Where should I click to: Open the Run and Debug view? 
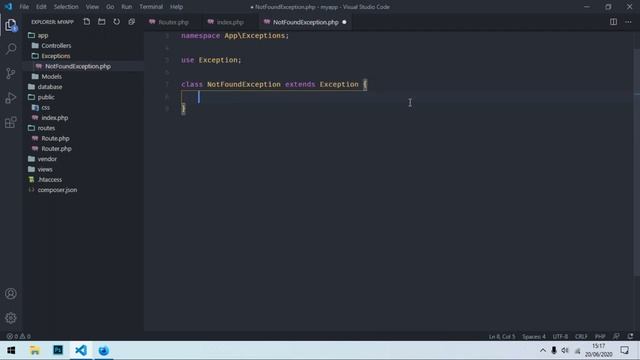(11, 98)
